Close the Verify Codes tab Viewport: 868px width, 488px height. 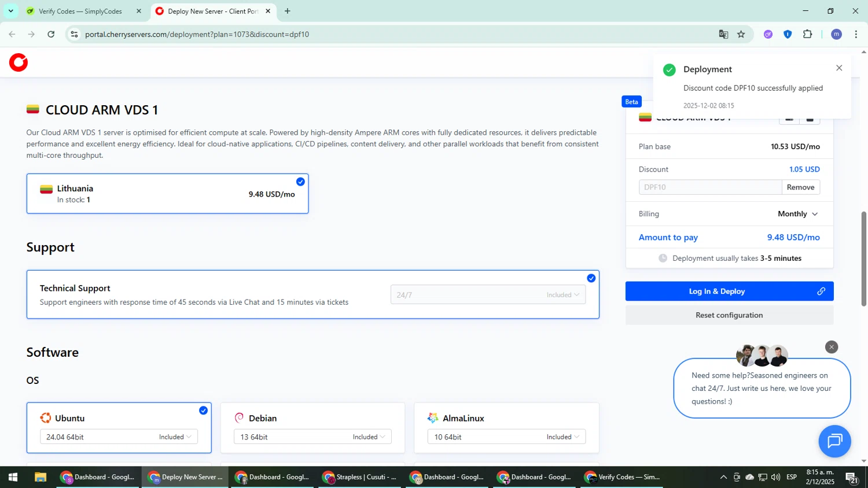(x=139, y=11)
